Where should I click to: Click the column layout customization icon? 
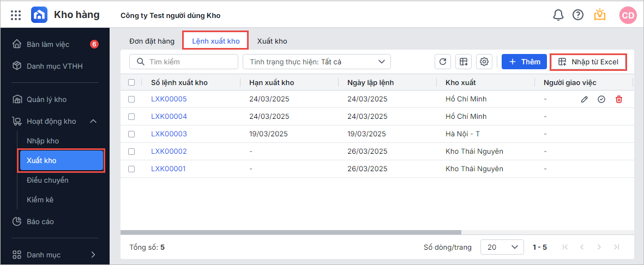[463, 62]
